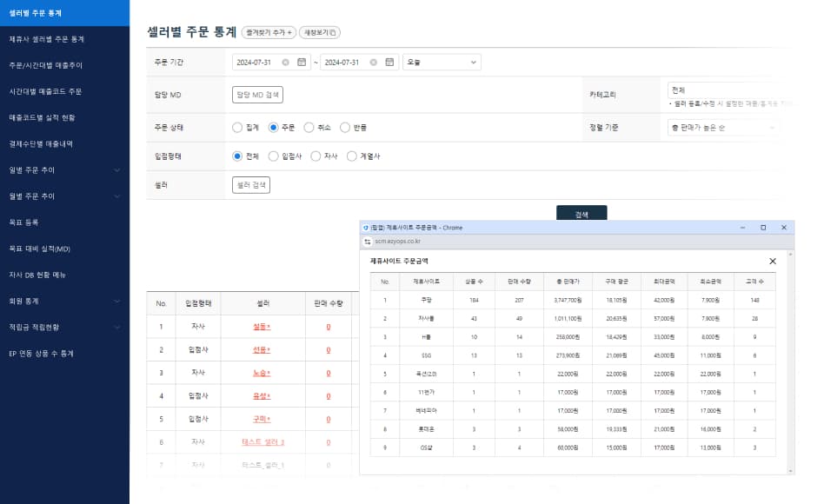Open seller link in row 3
The width and height of the screenshot is (824, 504).
[x=262, y=373]
